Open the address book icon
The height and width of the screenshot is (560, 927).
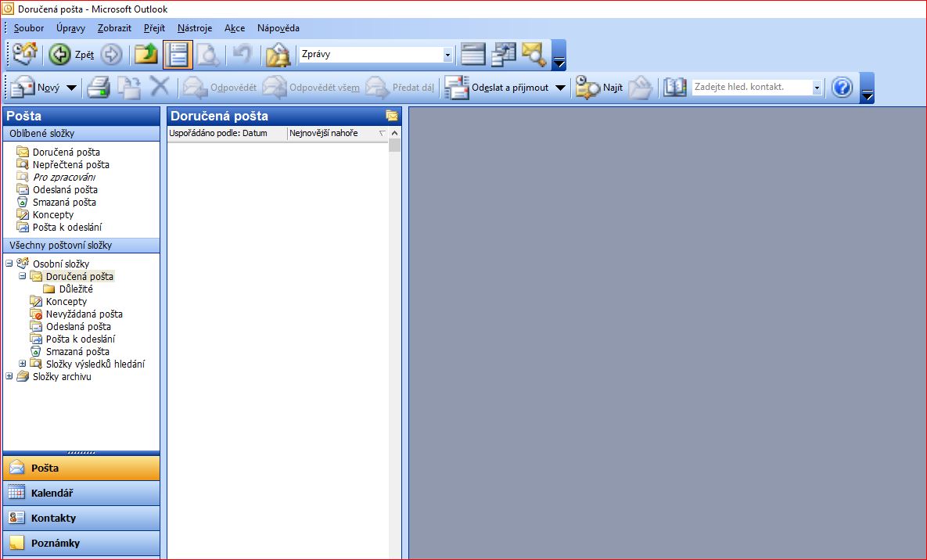coord(674,88)
